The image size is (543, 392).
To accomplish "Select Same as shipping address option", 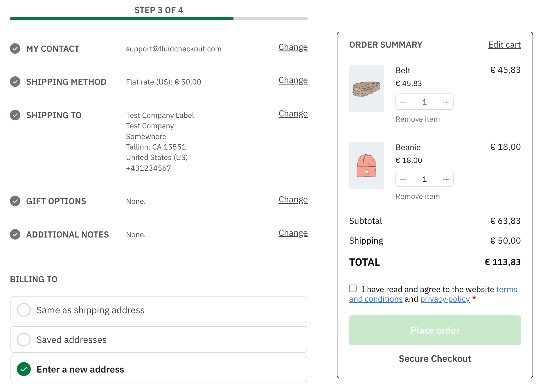I will point(24,310).
